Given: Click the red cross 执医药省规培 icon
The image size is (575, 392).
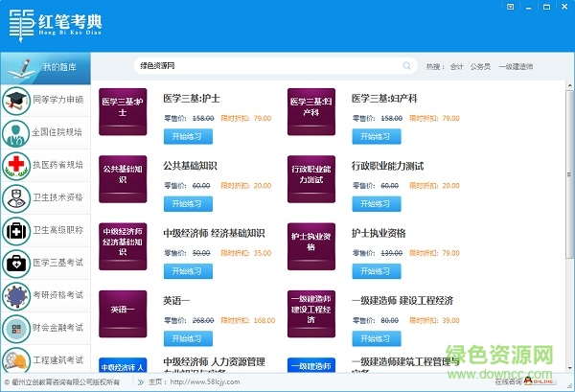Looking at the screenshot, I should coord(15,165).
